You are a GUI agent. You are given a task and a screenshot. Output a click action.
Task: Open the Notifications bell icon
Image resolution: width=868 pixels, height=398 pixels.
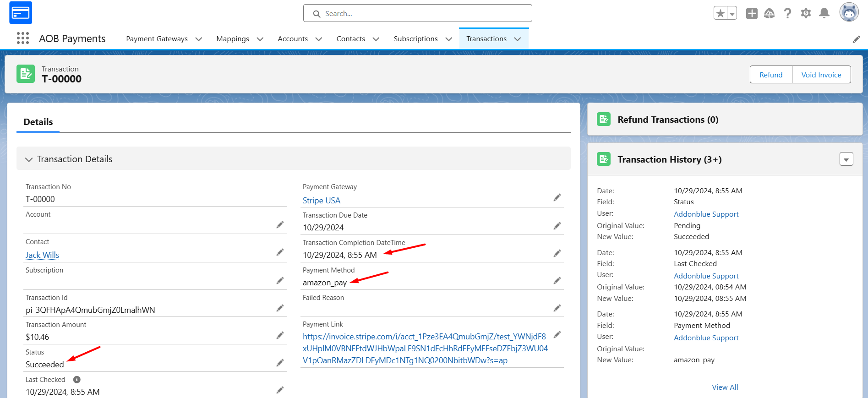(x=824, y=13)
